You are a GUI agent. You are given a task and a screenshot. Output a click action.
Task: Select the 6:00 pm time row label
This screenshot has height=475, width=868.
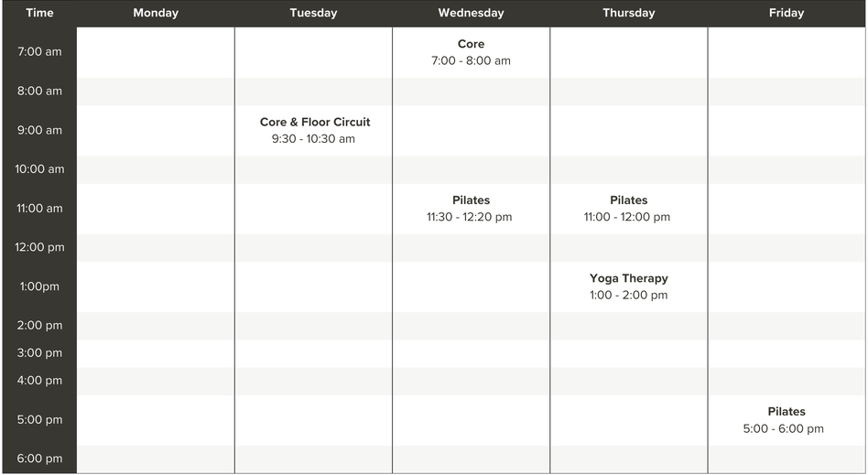tap(39, 459)
